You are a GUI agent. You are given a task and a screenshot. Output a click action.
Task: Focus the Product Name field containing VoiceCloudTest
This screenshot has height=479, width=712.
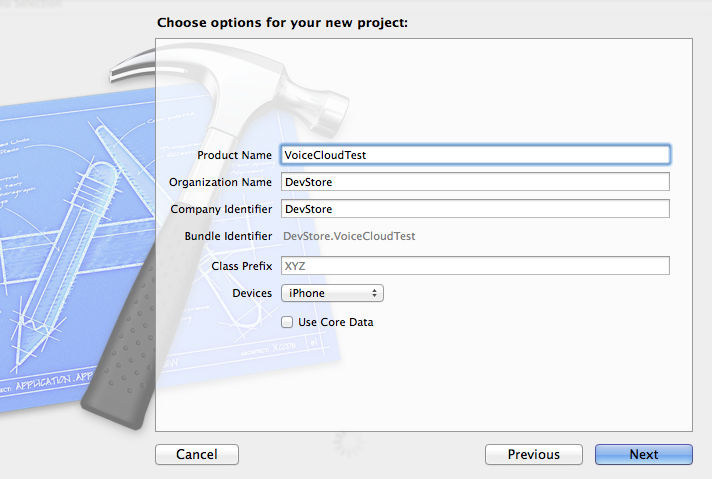475,155
